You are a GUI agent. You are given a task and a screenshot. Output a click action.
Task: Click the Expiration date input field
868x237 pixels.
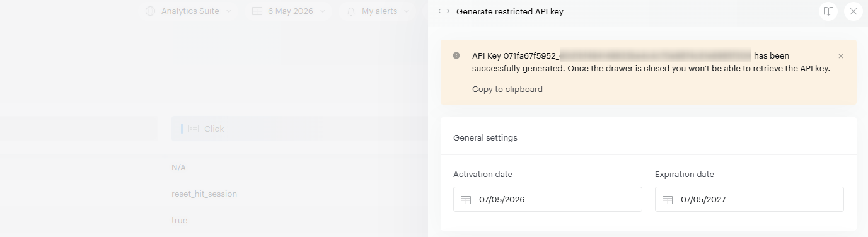coord(749,199)
